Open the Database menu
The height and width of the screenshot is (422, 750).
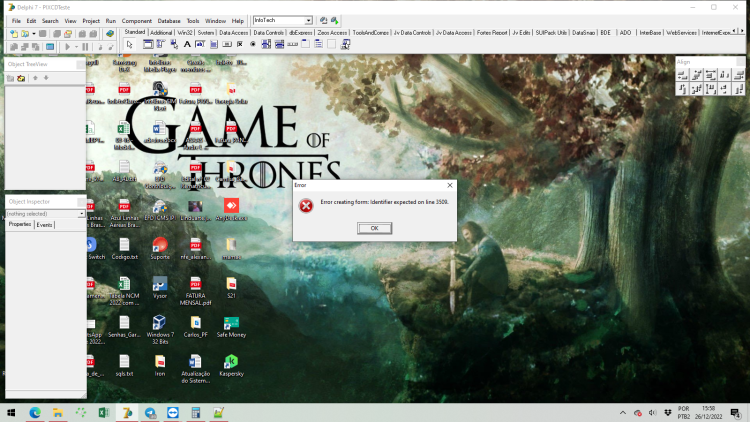(x=169, y=21)
